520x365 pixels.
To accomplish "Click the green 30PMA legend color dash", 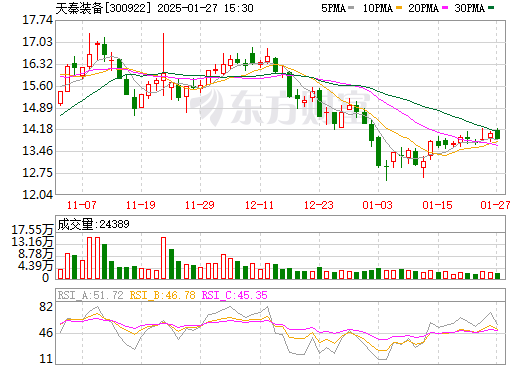I will click(491, 8).
